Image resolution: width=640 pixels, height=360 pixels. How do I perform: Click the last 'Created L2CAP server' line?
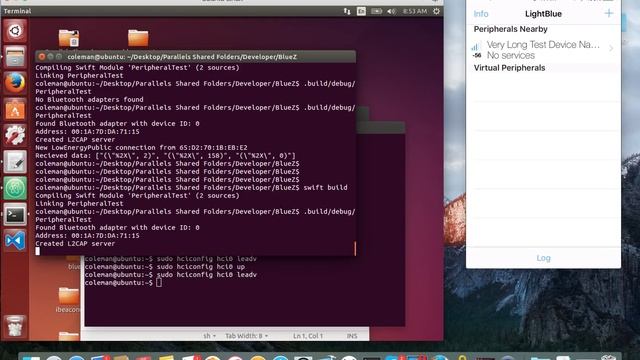75,244
